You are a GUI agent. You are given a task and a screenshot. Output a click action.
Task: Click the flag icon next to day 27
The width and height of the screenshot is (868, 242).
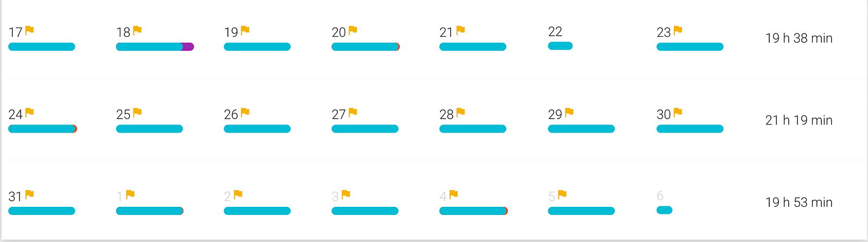tap(353, 113)
